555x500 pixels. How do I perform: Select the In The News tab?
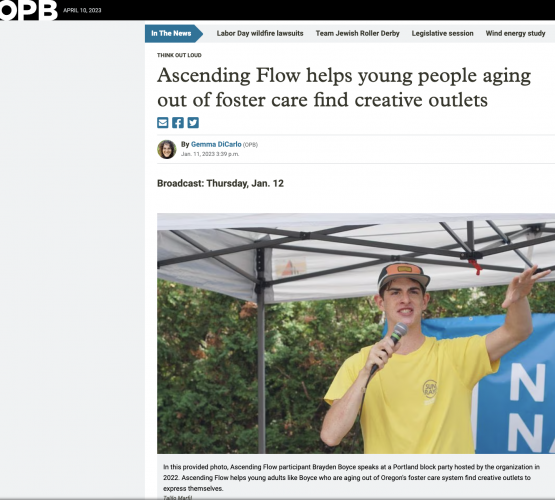[x=173, y=33]
